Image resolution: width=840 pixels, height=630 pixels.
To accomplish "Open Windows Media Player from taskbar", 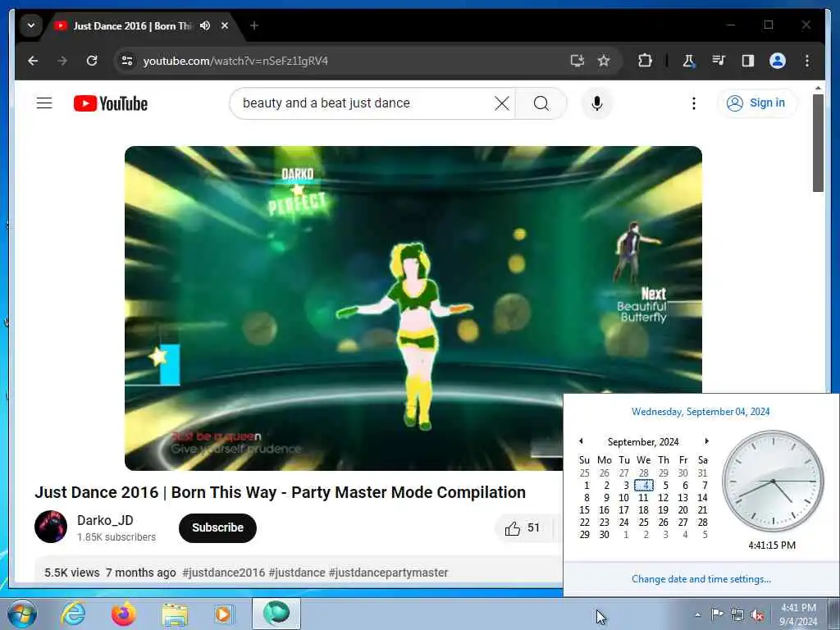I will click(224, 614).
